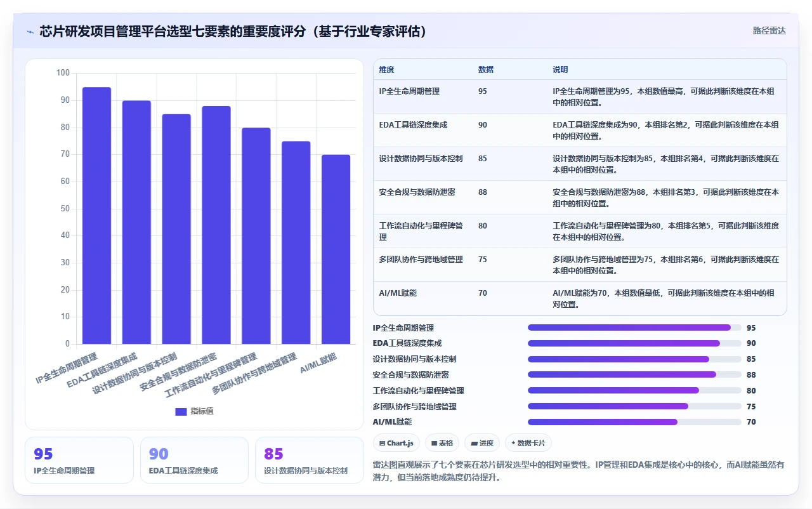Select the 表格 chip
The height and width of the screenshot is (509, 812).
point(442,443)
